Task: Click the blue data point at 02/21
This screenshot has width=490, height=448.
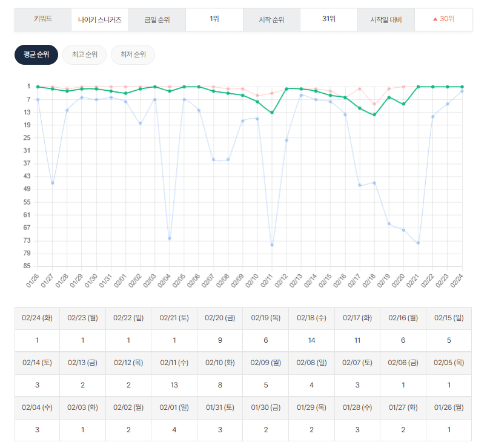Action: [x=418, y=243]
